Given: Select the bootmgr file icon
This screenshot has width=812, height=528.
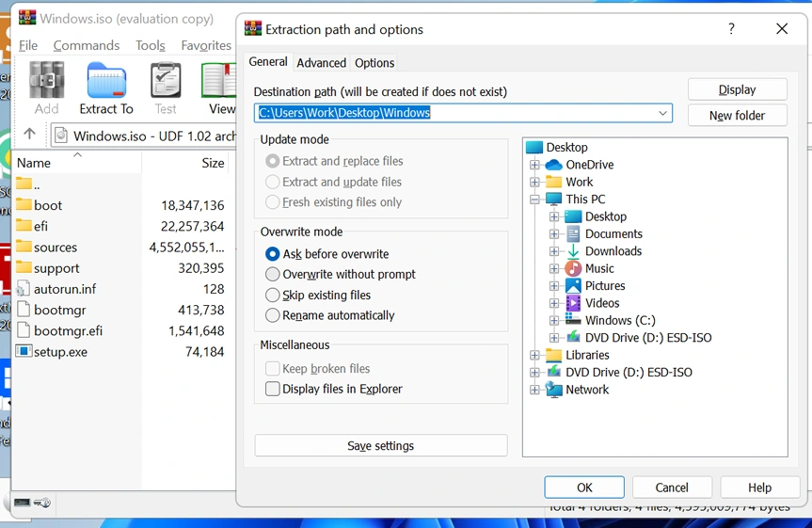Looking at the screenshot, I should tap(24, 310).
